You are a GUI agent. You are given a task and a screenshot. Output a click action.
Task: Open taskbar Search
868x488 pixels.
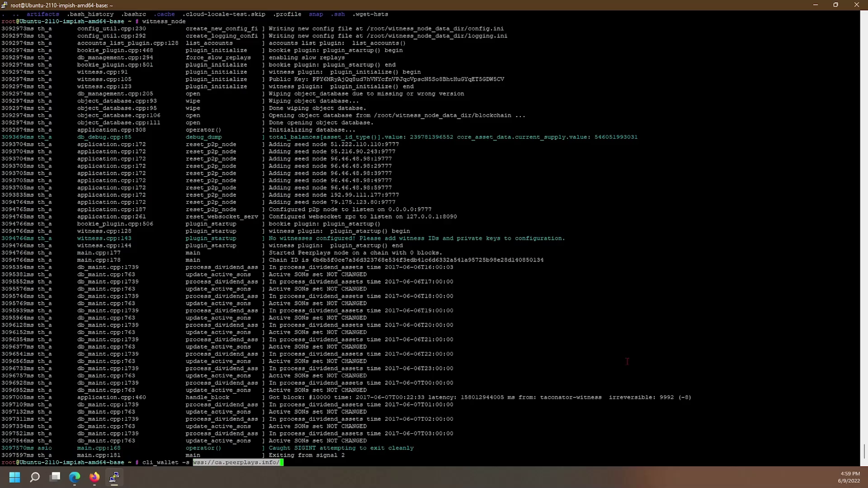point(35,477)
